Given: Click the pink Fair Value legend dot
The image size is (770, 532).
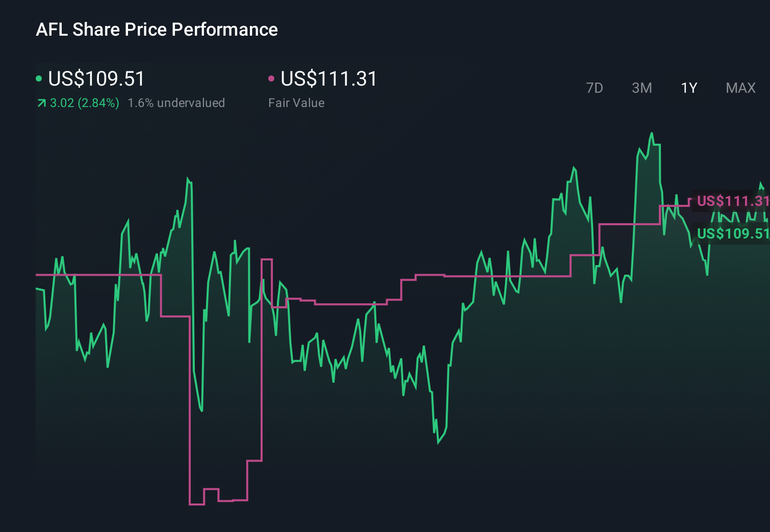Looking at the screenshot, I should coord(271,78).
